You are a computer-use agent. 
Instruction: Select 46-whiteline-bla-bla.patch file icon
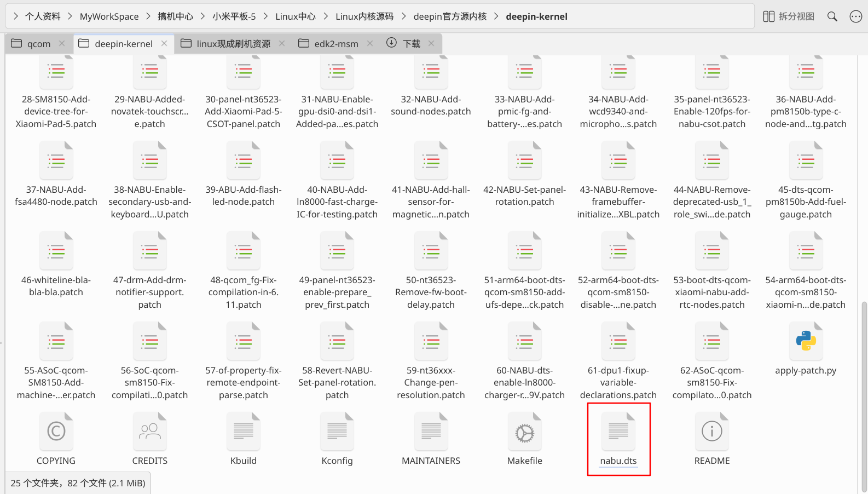coord(56,250)
